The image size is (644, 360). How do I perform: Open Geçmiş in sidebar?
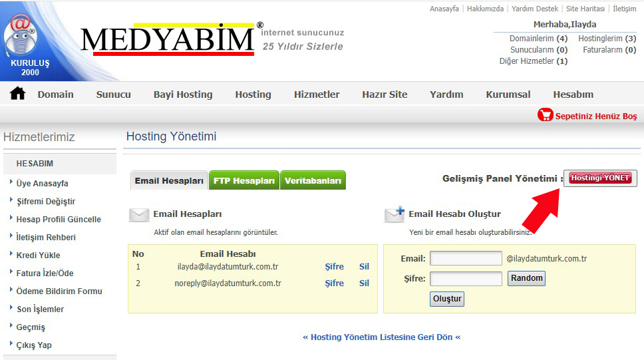click(x=31, y=327)
